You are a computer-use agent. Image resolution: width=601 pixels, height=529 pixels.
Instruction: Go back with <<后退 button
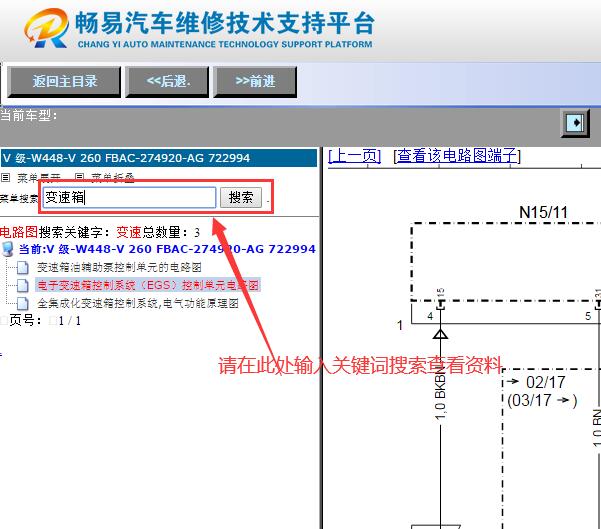167,82
